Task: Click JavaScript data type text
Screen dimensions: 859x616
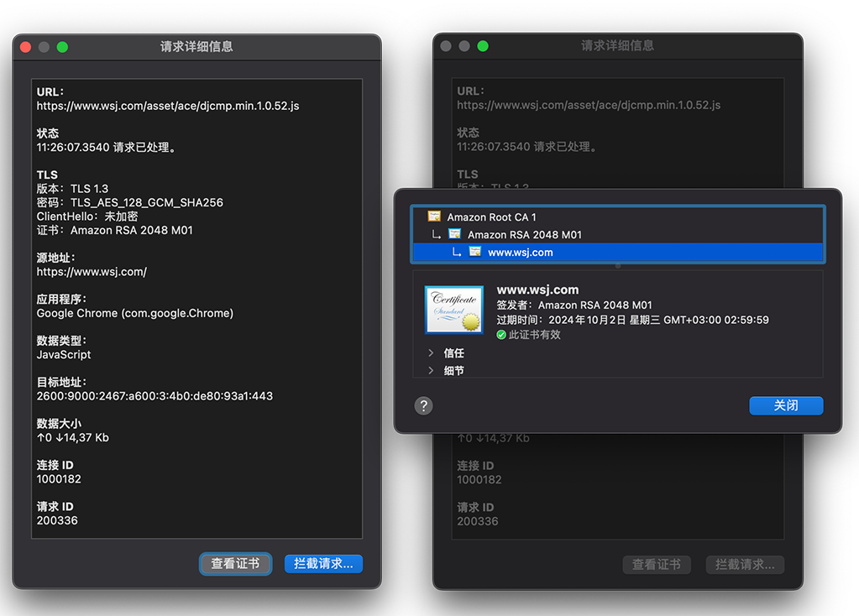Action: tap(64, 355)
